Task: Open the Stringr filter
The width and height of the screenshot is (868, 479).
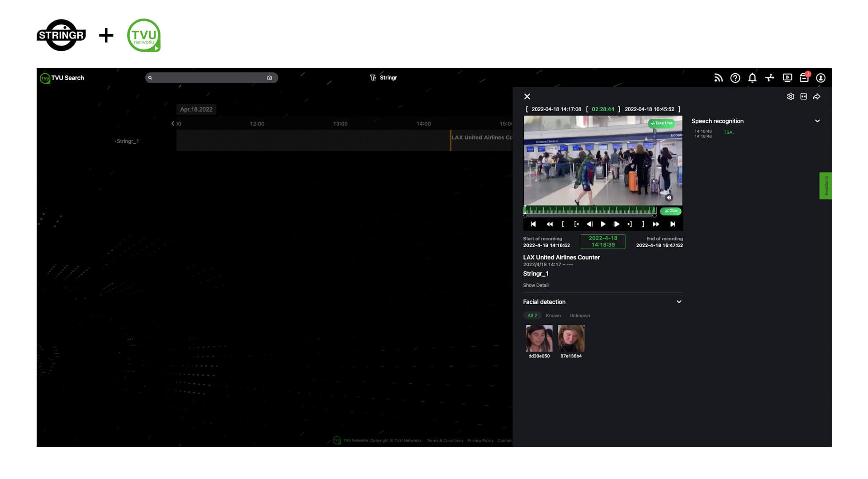Action: pos(384,78)
